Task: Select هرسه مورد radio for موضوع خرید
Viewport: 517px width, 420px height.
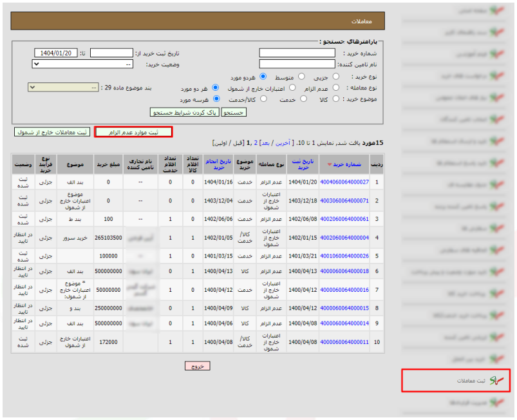Action: [x=216, y=99]
